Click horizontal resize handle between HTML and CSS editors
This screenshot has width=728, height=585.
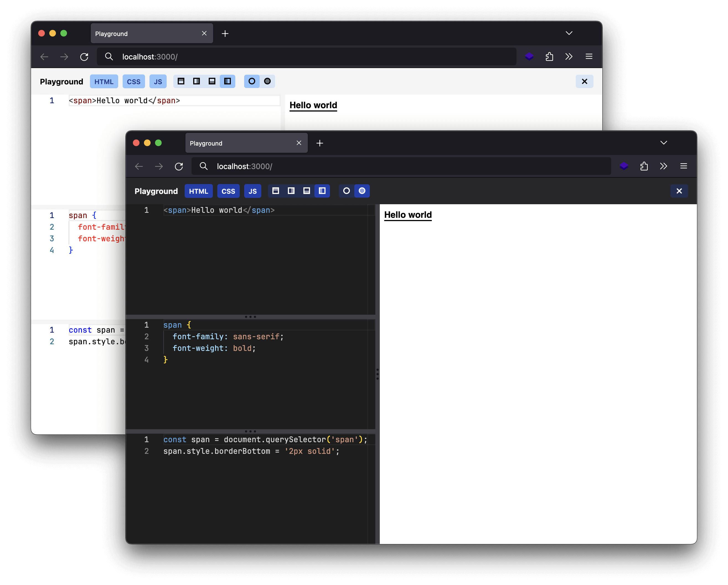(x=250, y=317)
